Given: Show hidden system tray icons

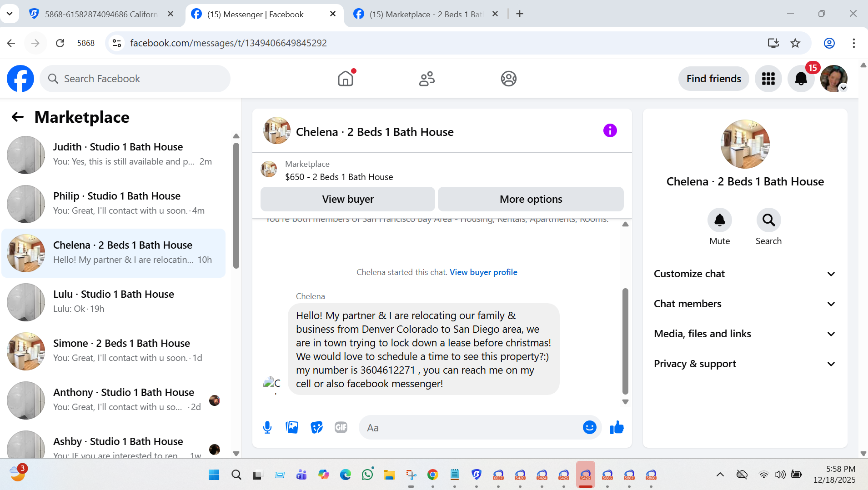Looking at the screenshot, I should pyautogui.click(x=720, y=475).
